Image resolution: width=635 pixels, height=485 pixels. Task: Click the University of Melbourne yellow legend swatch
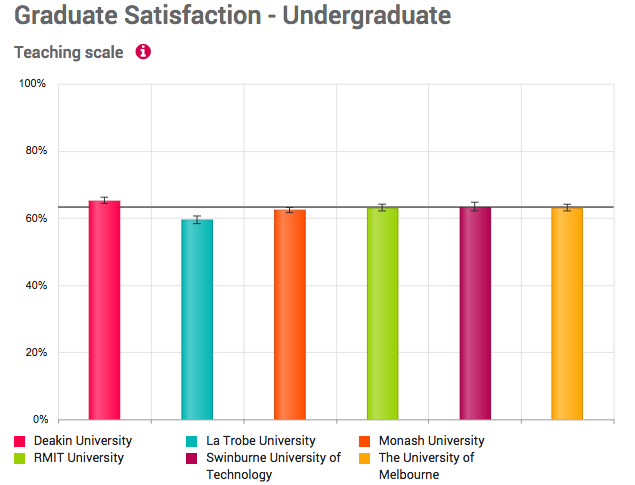(365, 459)
